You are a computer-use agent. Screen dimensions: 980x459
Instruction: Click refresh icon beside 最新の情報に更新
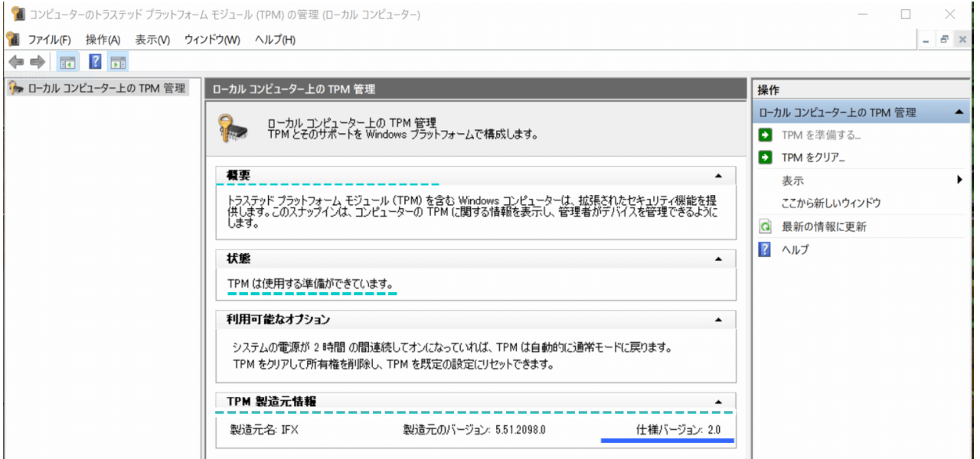(x=765, y=226)
